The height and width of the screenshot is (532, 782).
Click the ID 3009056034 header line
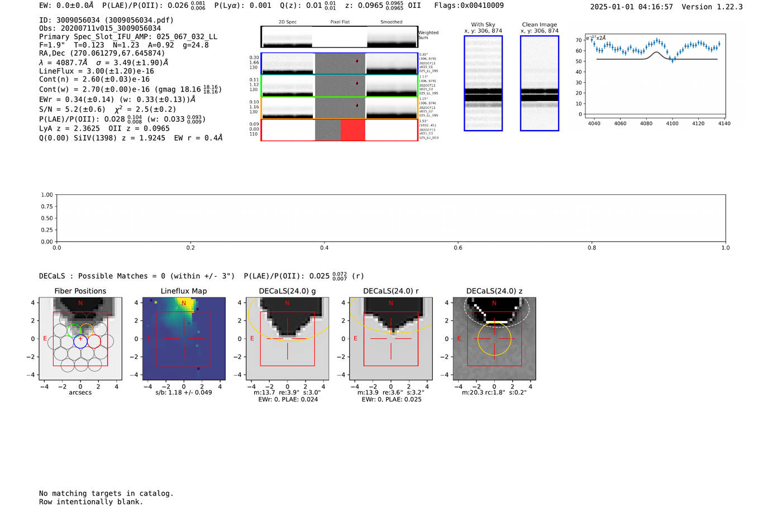point(106,20)
